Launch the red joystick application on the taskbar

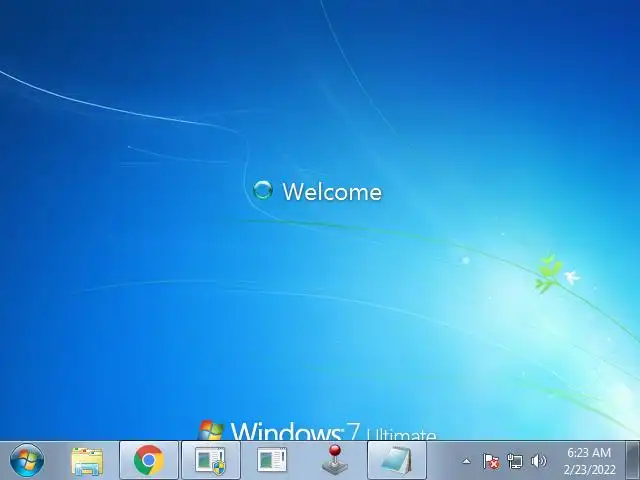pos(335,460)
